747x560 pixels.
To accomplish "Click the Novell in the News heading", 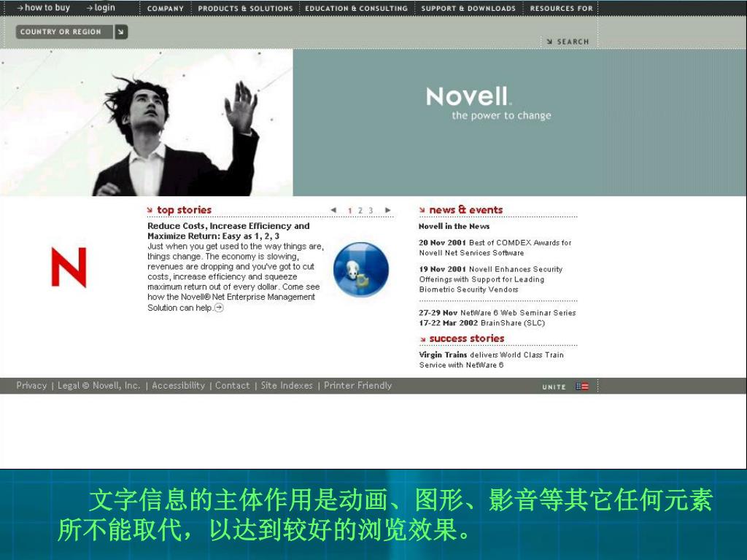I will click(454, 227).
